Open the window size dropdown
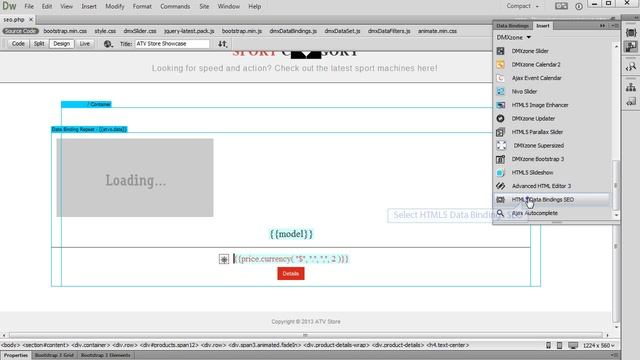The image size is (640, 360). 598,345
